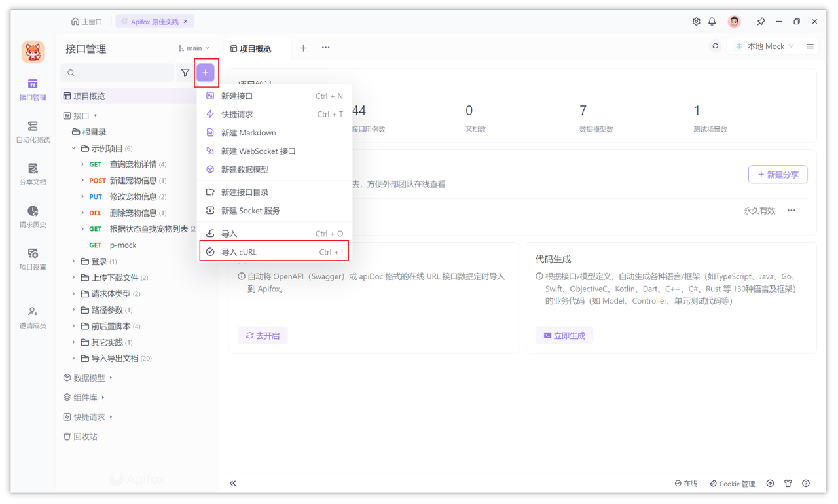
Task: Open 项目设置 from the sidebar
Action: pos(33,259)
